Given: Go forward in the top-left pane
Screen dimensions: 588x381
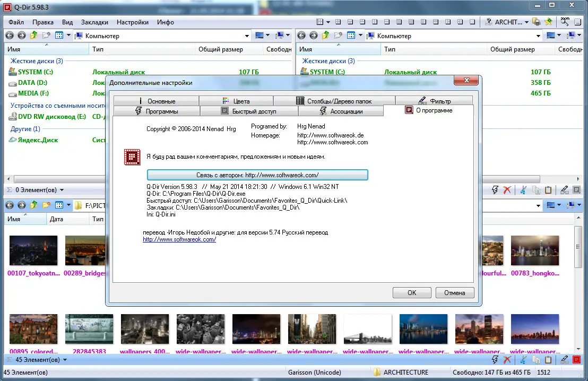Looking at the screenshot, I should click(22, 36).
